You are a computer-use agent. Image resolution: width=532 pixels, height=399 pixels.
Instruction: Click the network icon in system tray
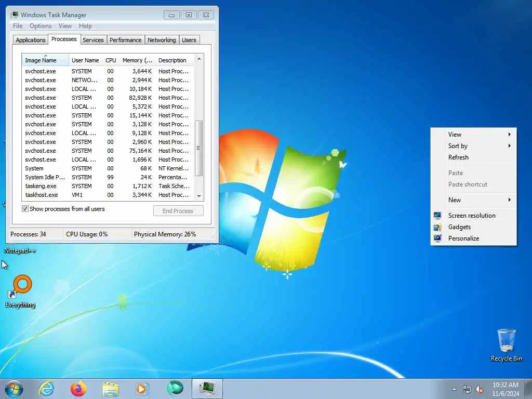coord(467,389)
